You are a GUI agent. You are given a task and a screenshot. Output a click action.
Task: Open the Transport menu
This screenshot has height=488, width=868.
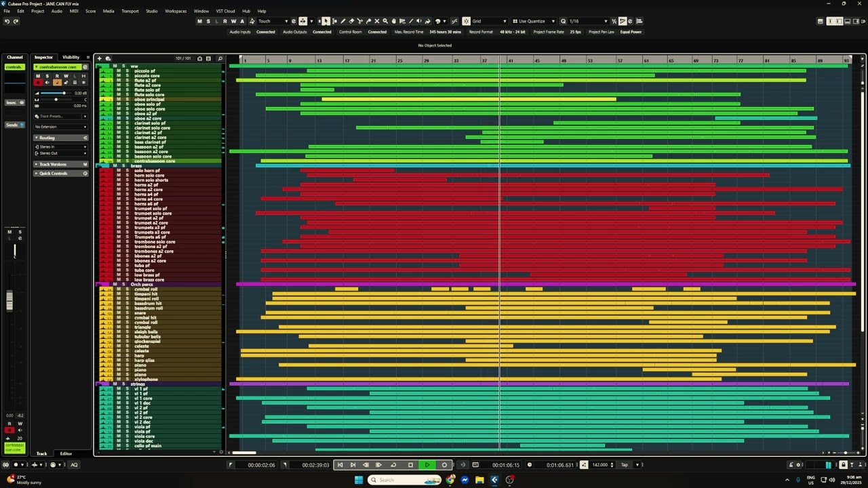130,11
